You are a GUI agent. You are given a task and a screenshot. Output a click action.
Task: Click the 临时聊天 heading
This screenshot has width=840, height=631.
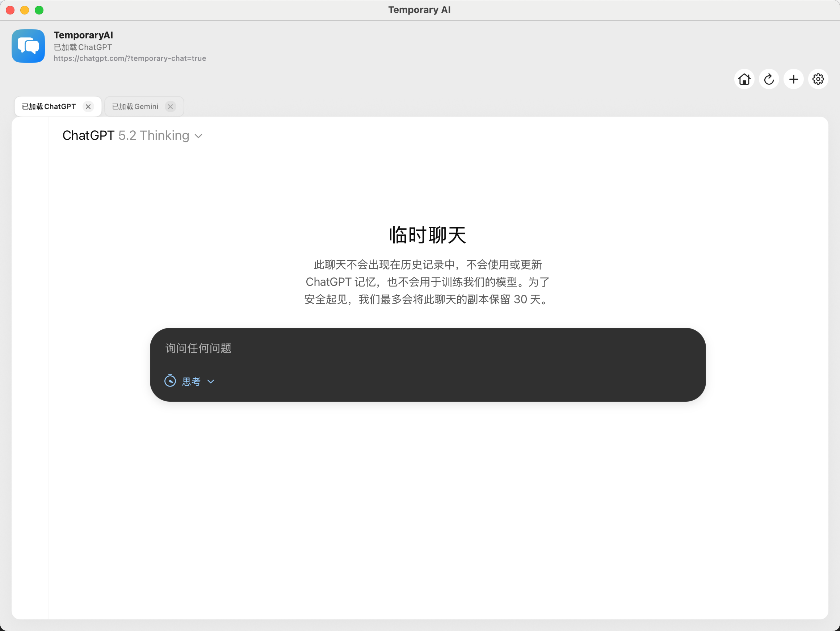(x=427, y=235)
